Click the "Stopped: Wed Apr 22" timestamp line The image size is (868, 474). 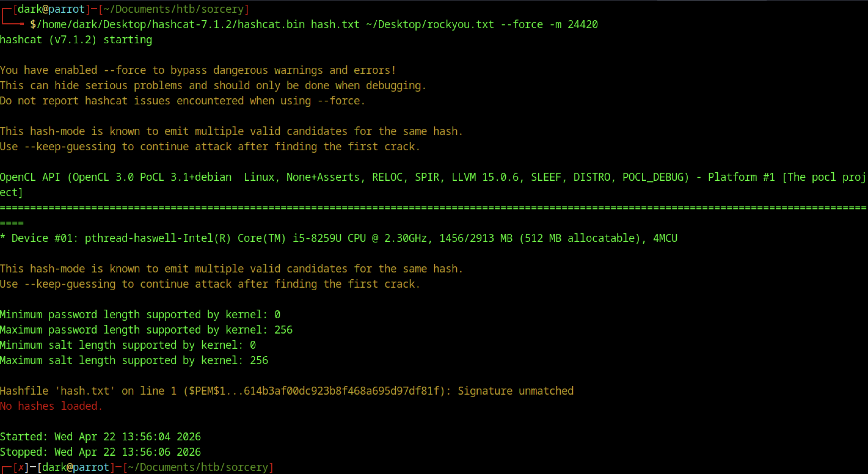coord(100,452)
